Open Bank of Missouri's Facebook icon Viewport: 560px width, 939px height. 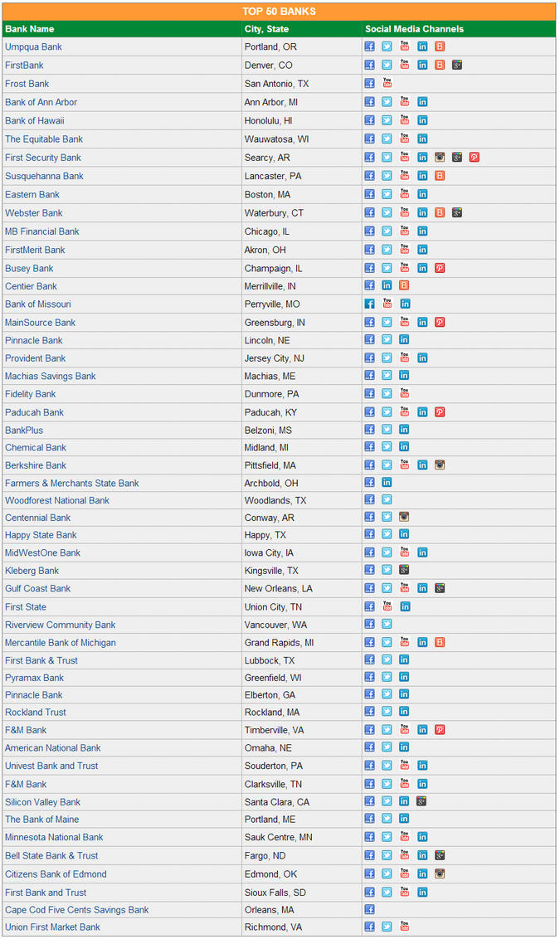pos(370,304)
